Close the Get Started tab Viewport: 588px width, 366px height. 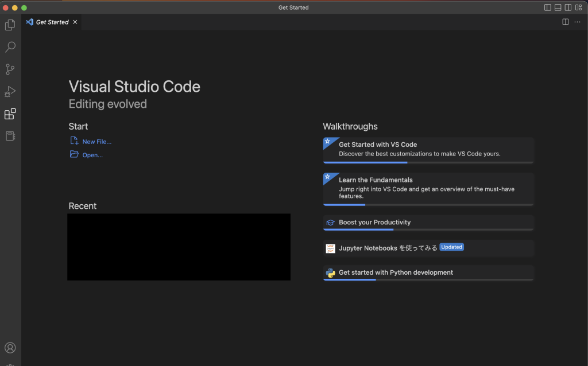point(75,22)
